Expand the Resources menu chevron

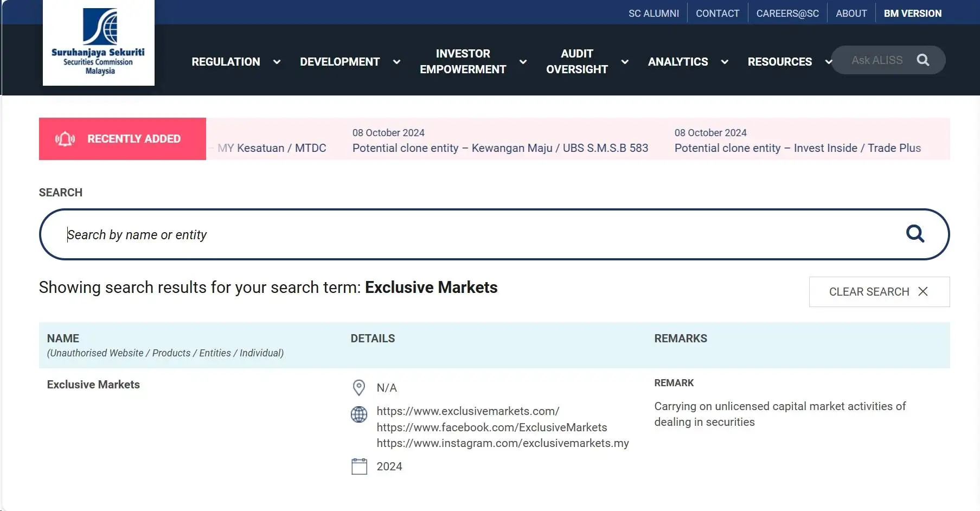[828, 62]
